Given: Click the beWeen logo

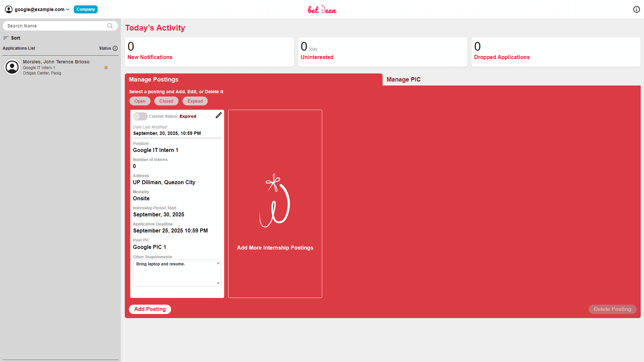Looking at the screenshot, I should click(x=322, y=9).
